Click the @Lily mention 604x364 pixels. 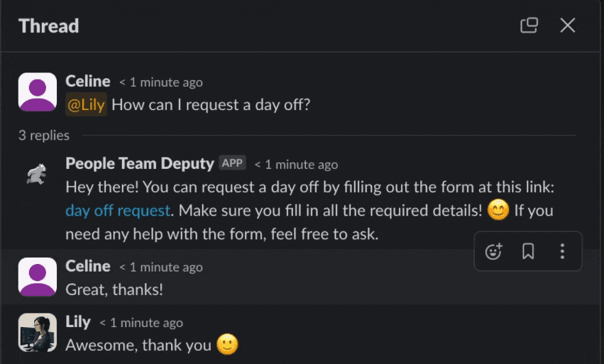click(x=86, y=105)
